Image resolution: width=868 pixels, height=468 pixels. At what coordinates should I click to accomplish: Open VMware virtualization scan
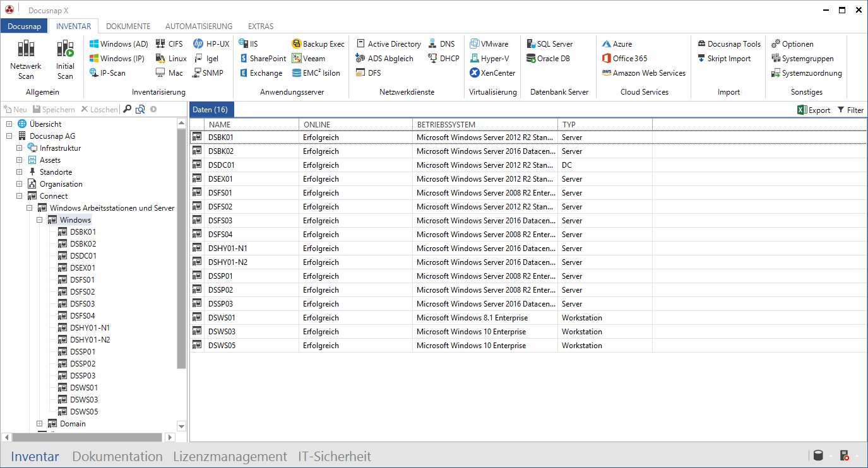click(x=489, y=44)
